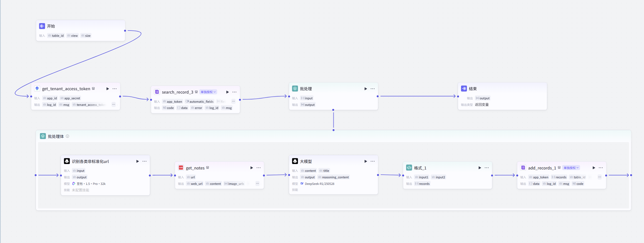Open more options menu on 批处理 node
Image resolution: width=644 pixels, height=243 pixels.
373,89
